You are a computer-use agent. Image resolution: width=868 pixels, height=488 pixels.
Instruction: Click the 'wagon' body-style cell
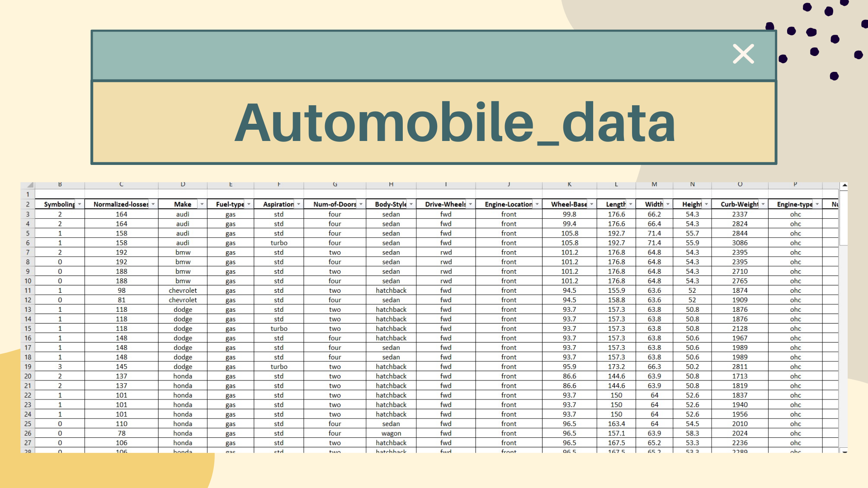click(391, 433)
